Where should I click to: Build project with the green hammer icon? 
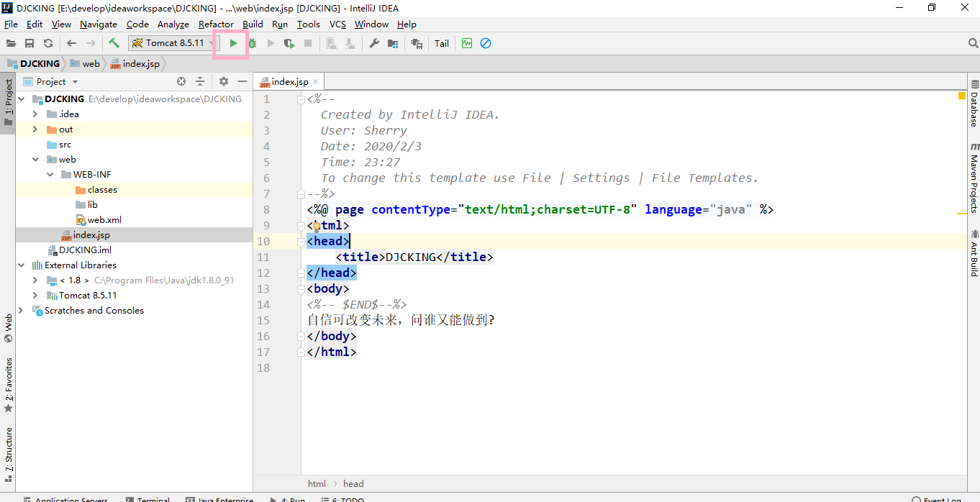[114, 43]
